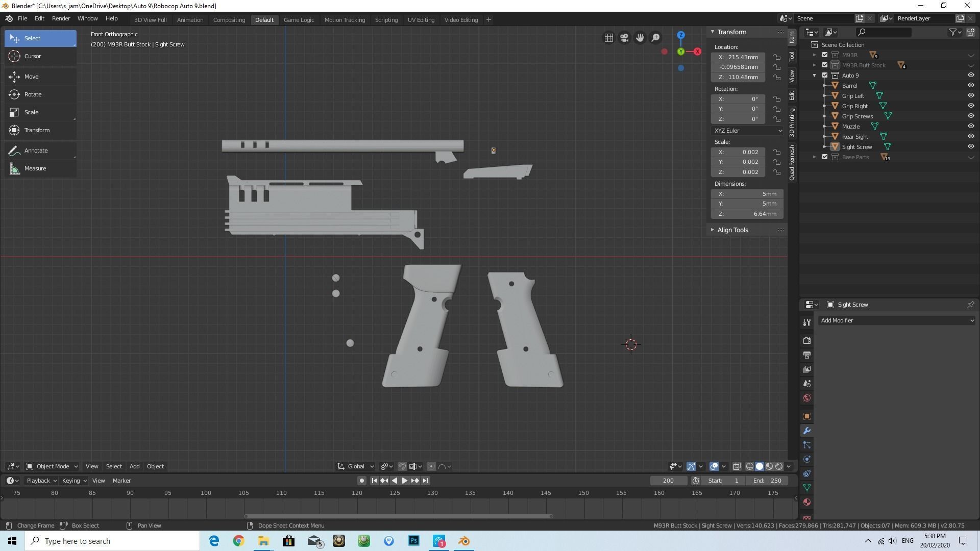Image resolution: width=980 pixels, height=551 pixels.
Task: Toggle auto keying record button
Action: [x=362, y=481]
